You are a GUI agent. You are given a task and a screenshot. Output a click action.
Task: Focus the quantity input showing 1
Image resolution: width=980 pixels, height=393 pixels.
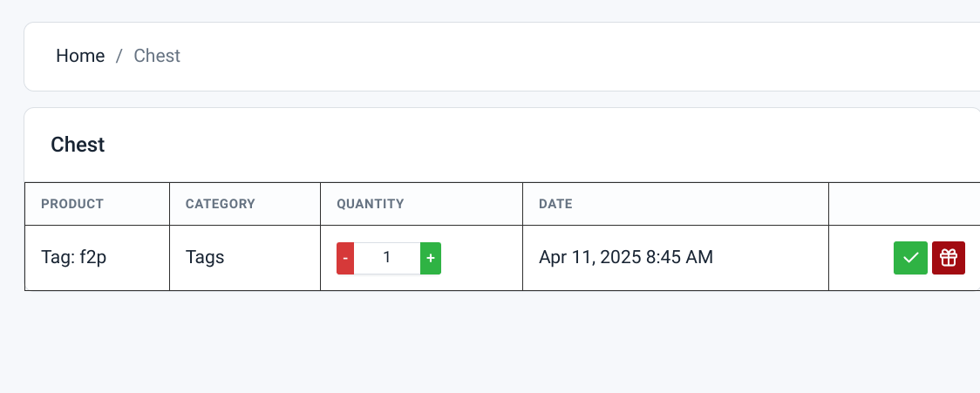387,258
